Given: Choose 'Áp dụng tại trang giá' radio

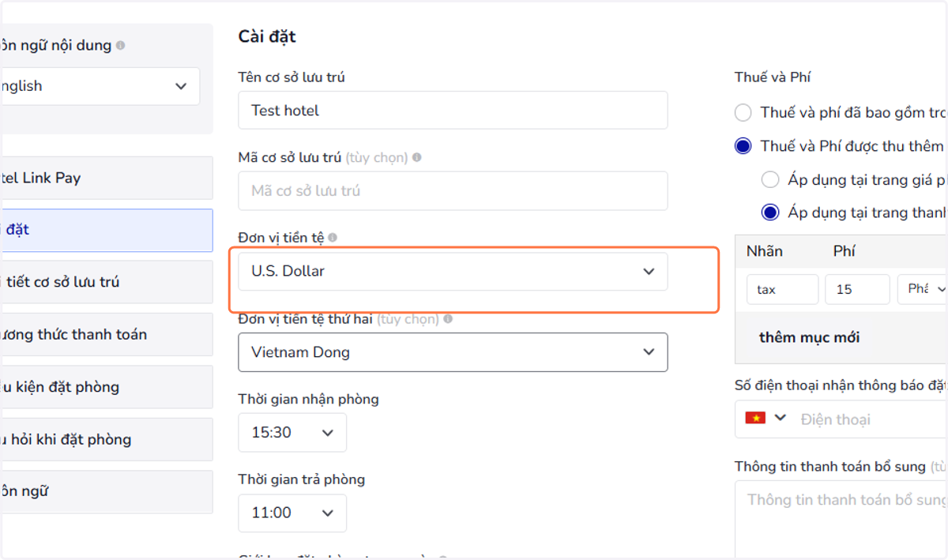Looking at the screenshot, I should click(770, 180).
